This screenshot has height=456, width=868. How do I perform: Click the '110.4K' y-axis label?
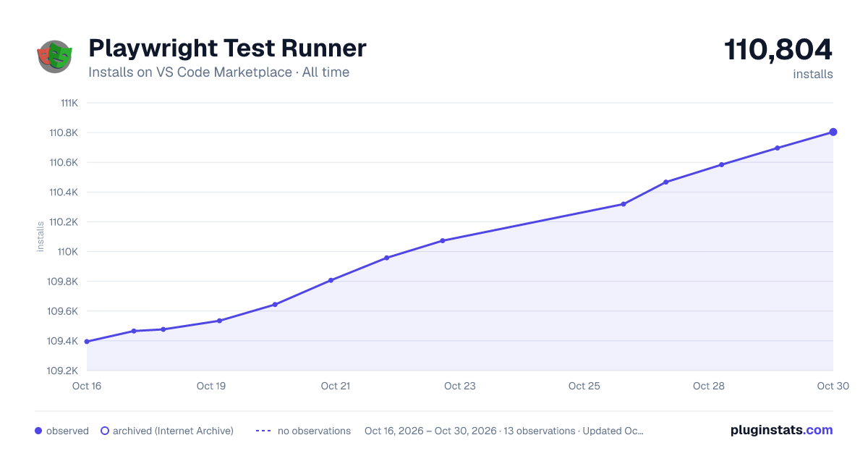64,192
